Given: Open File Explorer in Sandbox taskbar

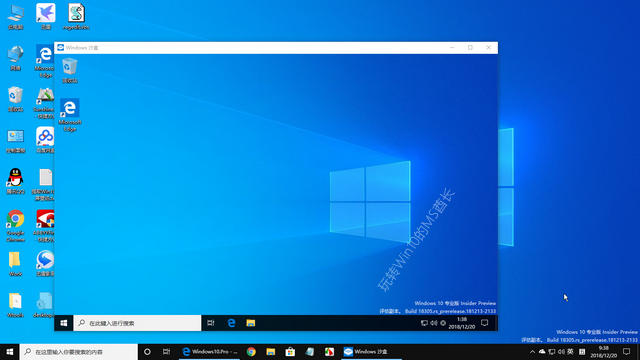Looking at the screenshot, I should point(251,323).
